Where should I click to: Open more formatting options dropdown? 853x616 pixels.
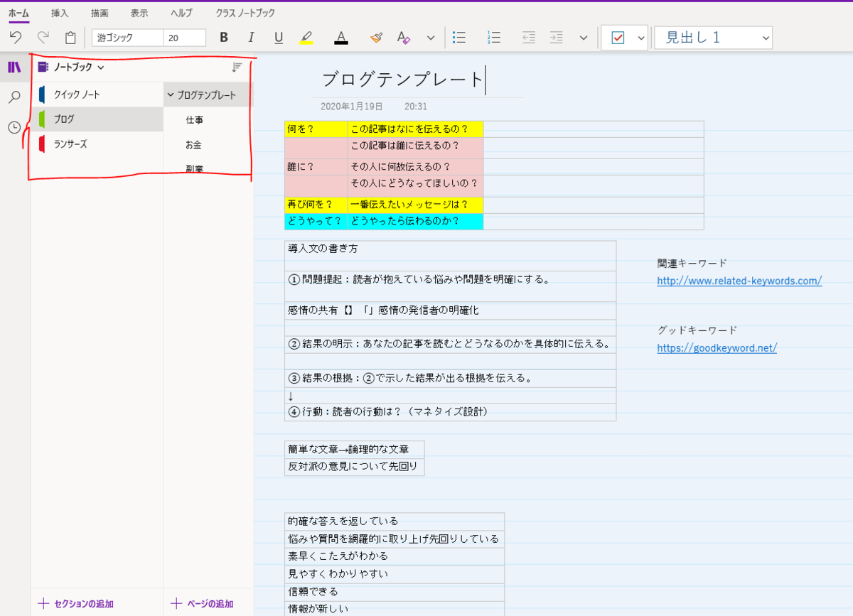pyautogui.click(x=430, y=38)
